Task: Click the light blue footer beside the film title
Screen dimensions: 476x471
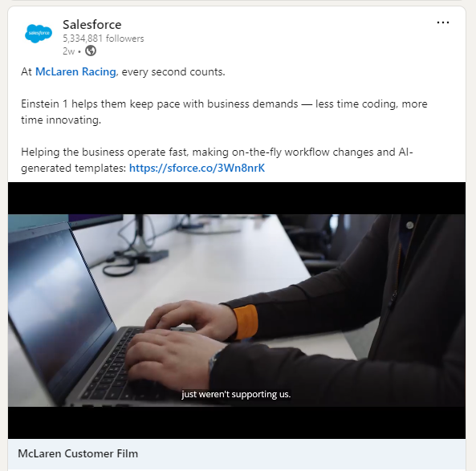Action: pyautogui.click(x=300, y=454)
